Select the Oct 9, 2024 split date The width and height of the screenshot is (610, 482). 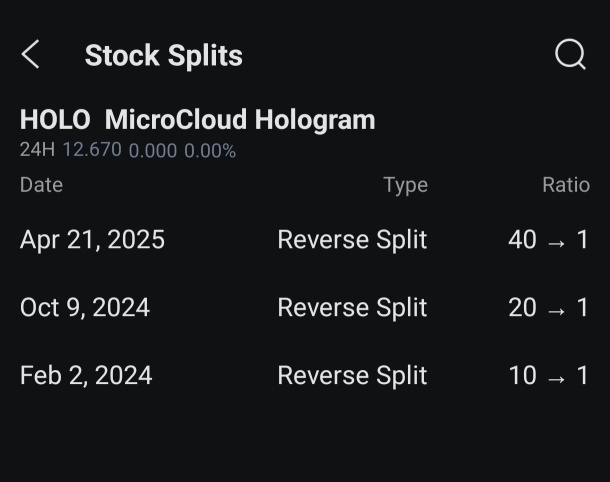click(85, 308)
